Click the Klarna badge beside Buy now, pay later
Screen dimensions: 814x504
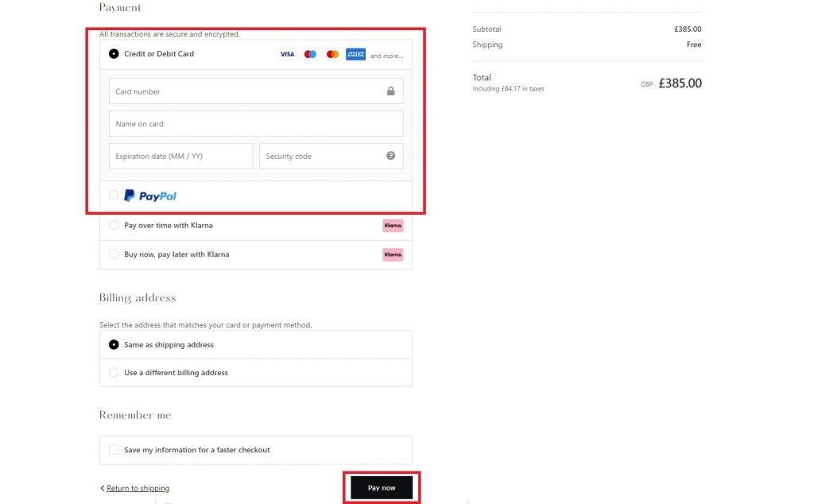click(x=393, y=255)
